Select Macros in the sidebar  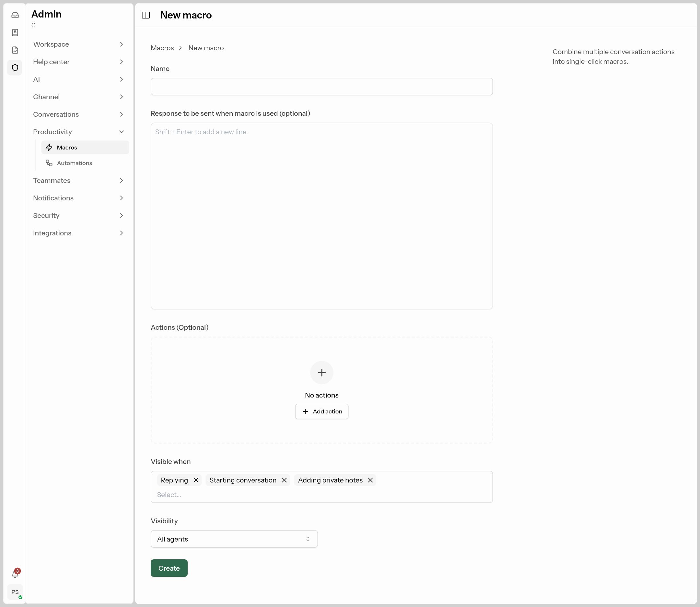(x=85, y=147)
